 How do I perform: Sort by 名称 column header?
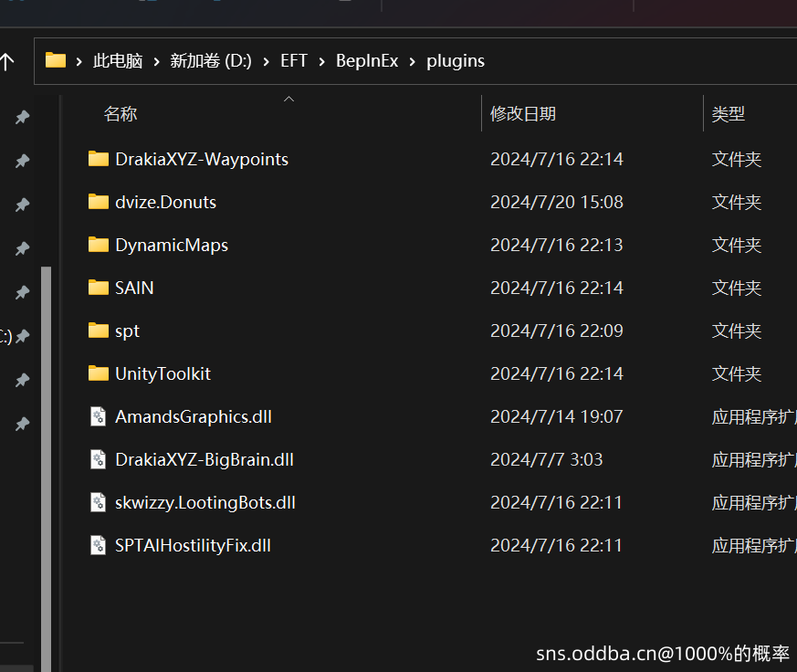[x=121, y=113]
